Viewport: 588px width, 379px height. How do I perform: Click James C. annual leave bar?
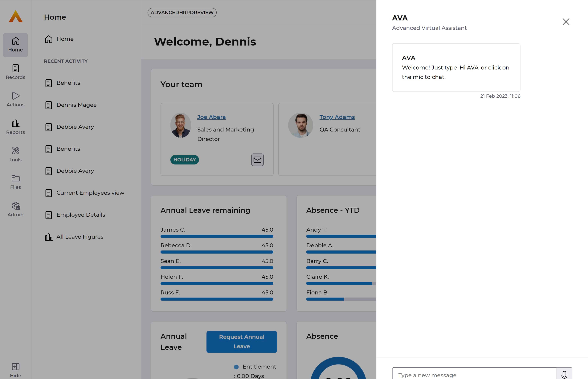[x=217, y=236]
